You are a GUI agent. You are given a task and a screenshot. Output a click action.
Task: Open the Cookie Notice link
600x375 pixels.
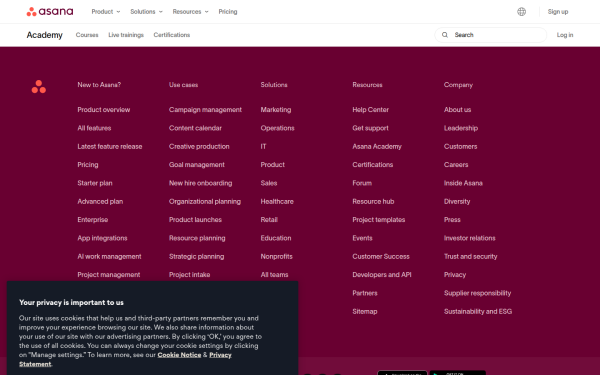click(179, 355)
